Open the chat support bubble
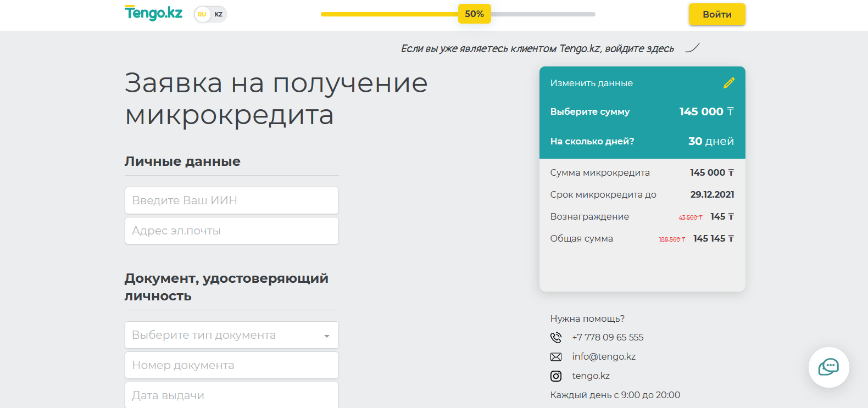Viewport: 868px width, 408px height. click(829, 367)
